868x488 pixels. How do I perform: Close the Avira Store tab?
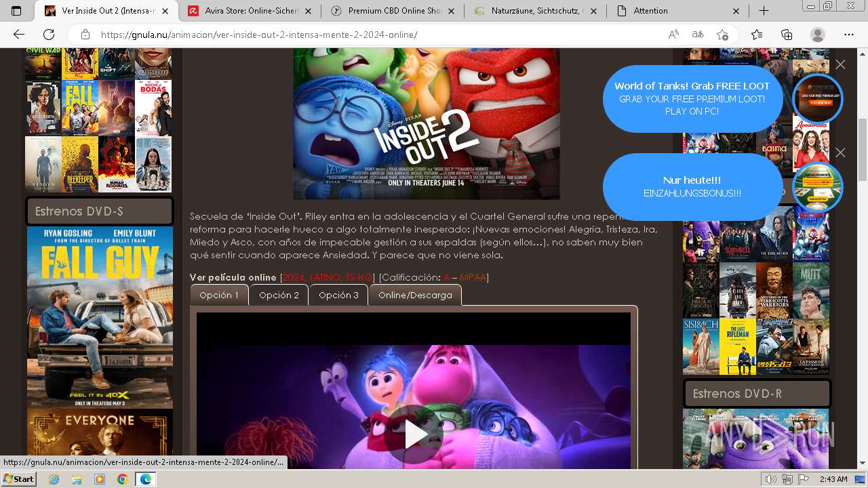[x=309, y=11]
